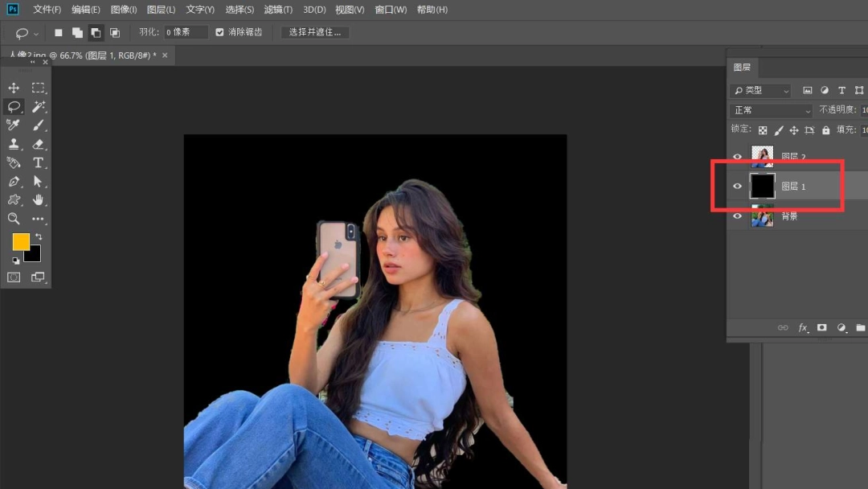Choose the subtract from selection mode
868x489 pixels.
pyautogui.click(x=96, y=33)
